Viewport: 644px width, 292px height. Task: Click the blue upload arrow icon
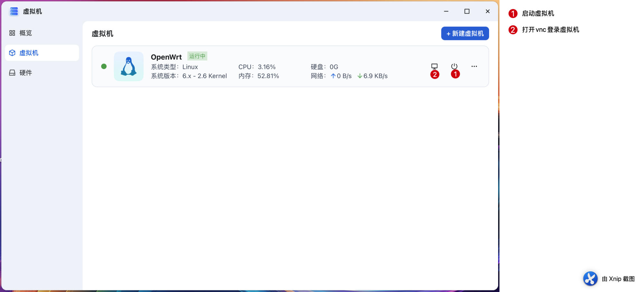click(x=333, y=76)
